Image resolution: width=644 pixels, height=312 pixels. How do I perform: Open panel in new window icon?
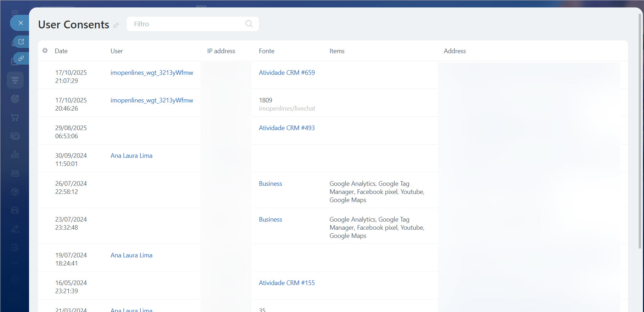click(x=21, y=42)
